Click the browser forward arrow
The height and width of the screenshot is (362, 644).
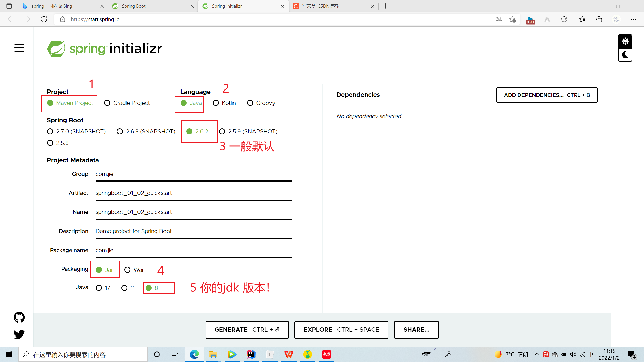coord(27,19)
